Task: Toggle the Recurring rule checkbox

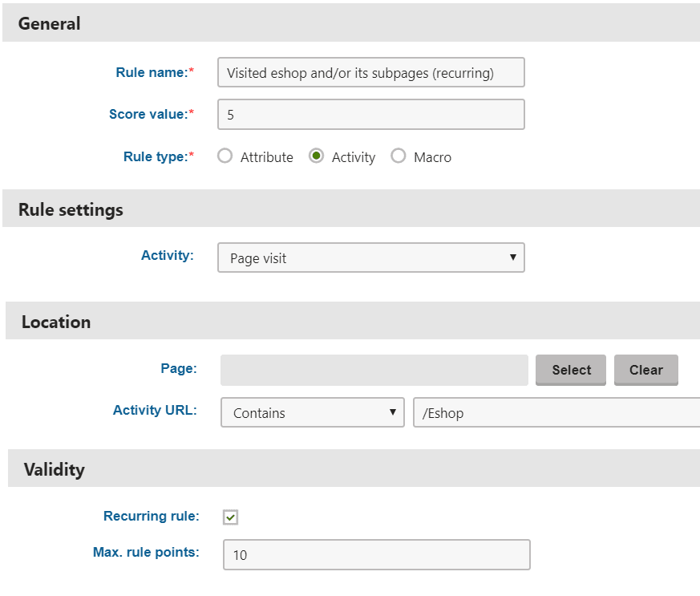Action: coord(230,517)
